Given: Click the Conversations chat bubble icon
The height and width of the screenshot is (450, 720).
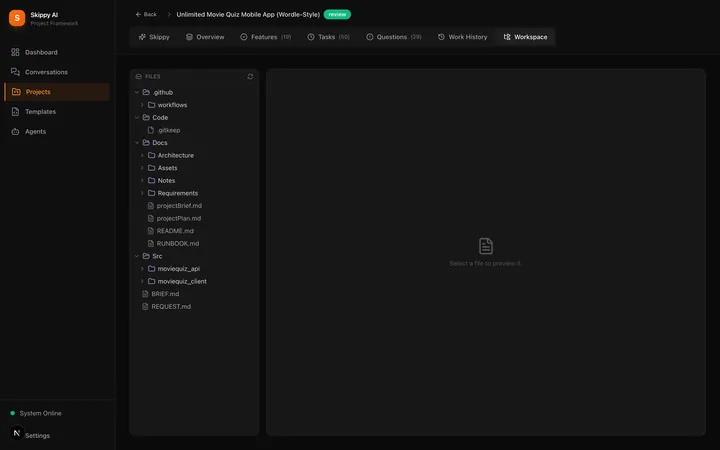Looking at the screenshot, I should click(x=15, y=72).
